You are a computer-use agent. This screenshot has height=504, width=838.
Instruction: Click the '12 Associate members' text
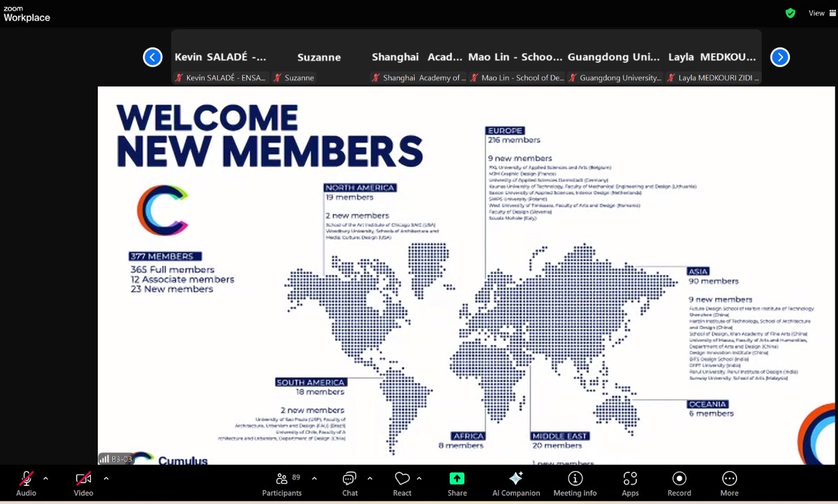(182, 279)
